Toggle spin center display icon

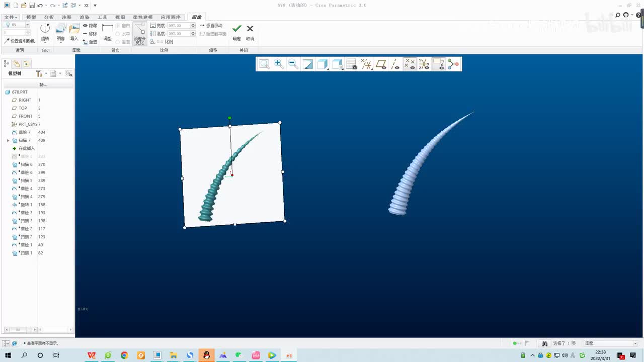(454, 64)
